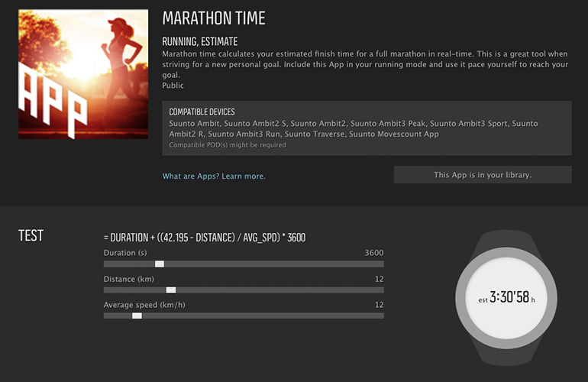The image size is (588, 382).
Task: Click the Distance value '12'
Action: click(x=379, y=279)
